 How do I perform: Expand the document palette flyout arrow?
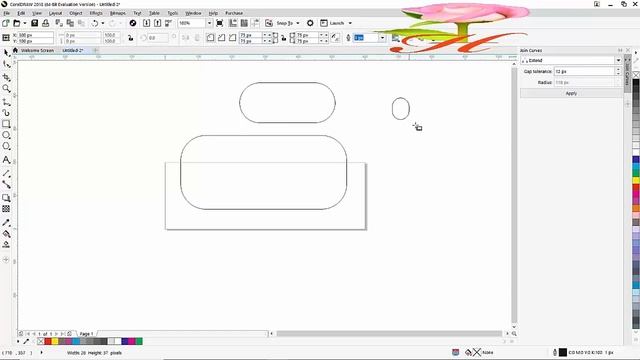click(x=18, y=341)
